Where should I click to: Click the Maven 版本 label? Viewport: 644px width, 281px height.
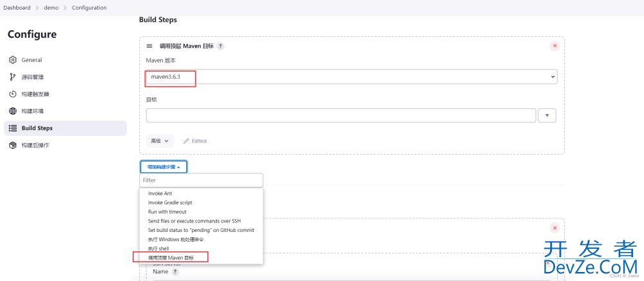161,60
